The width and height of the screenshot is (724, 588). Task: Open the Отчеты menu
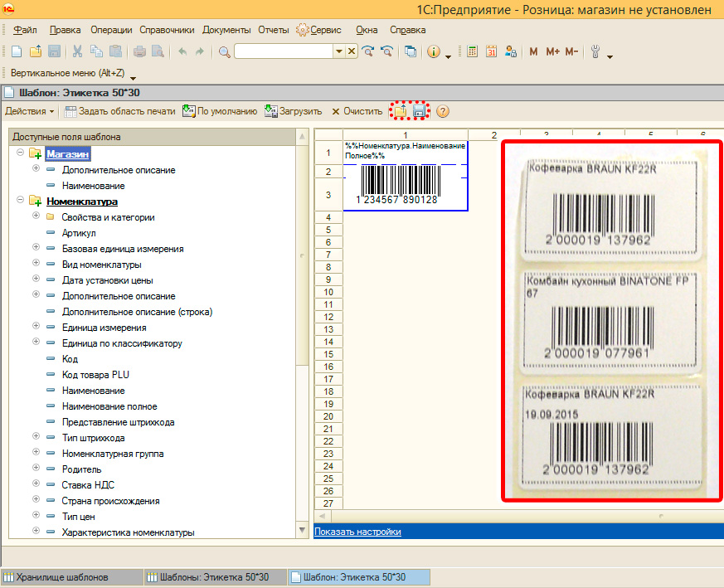(273, 30)
